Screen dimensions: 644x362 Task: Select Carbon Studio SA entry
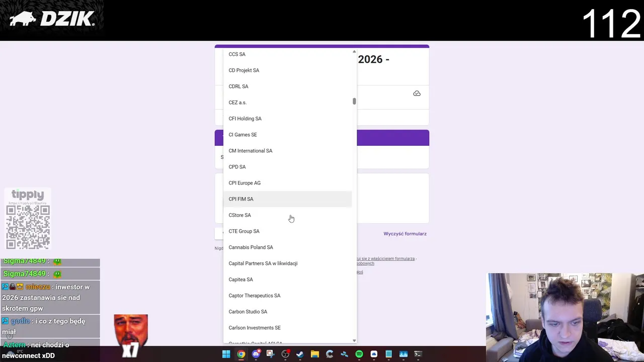point(287,312)
